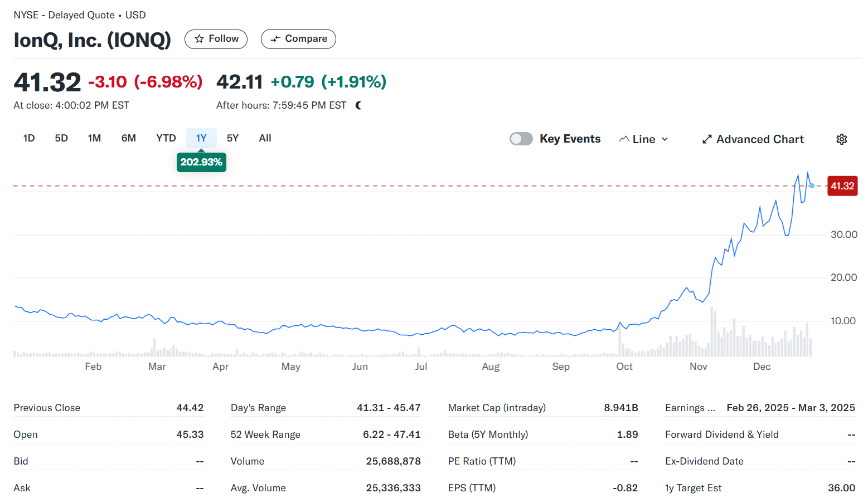Follow IonQ stock with the Follow button
The image size is (868, 503).
point(216,39)
